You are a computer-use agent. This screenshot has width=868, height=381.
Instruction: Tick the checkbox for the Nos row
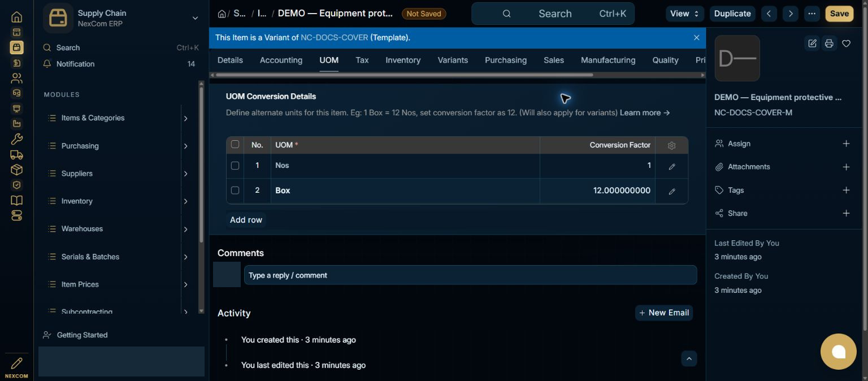pos(235,166)
